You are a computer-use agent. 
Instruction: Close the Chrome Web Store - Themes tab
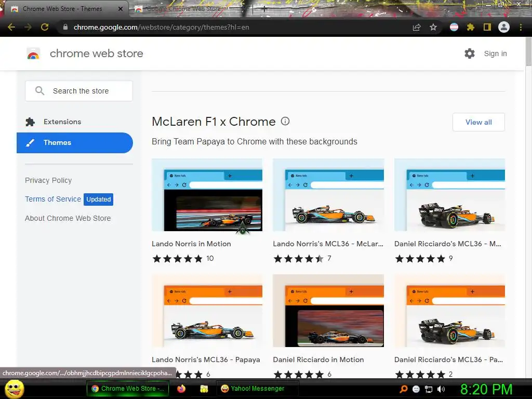(121, 9)
